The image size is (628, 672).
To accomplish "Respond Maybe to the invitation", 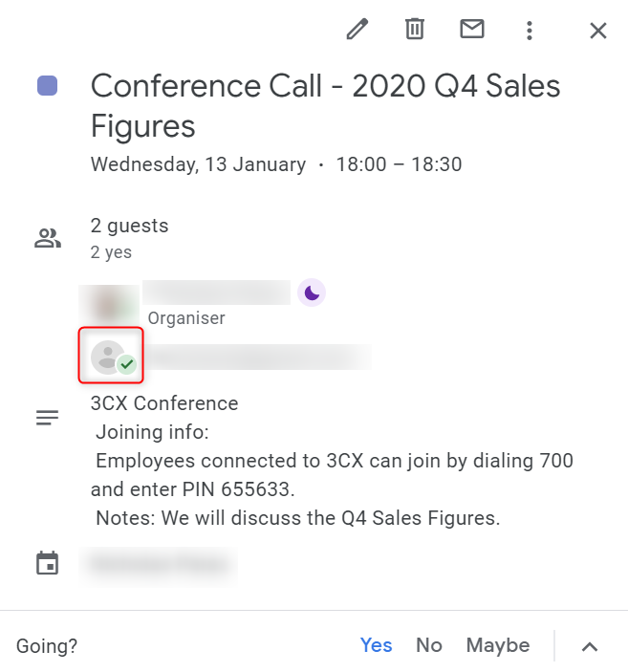I will (498, 645).
